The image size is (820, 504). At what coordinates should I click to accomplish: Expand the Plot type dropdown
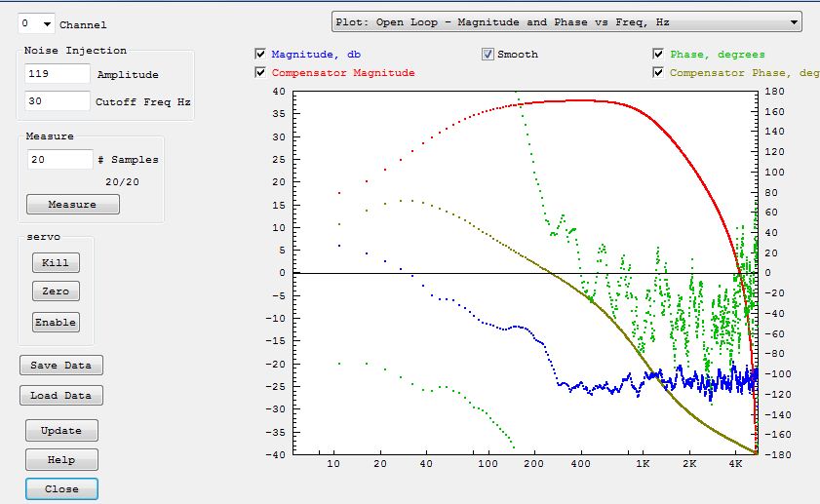[x=566, y=21]
